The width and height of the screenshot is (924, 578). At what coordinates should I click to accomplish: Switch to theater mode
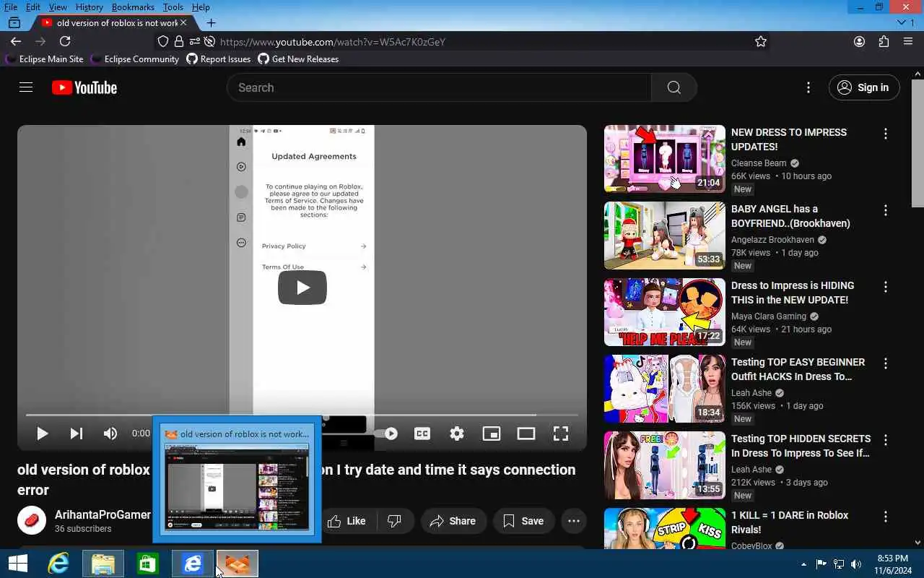[526, 433]
